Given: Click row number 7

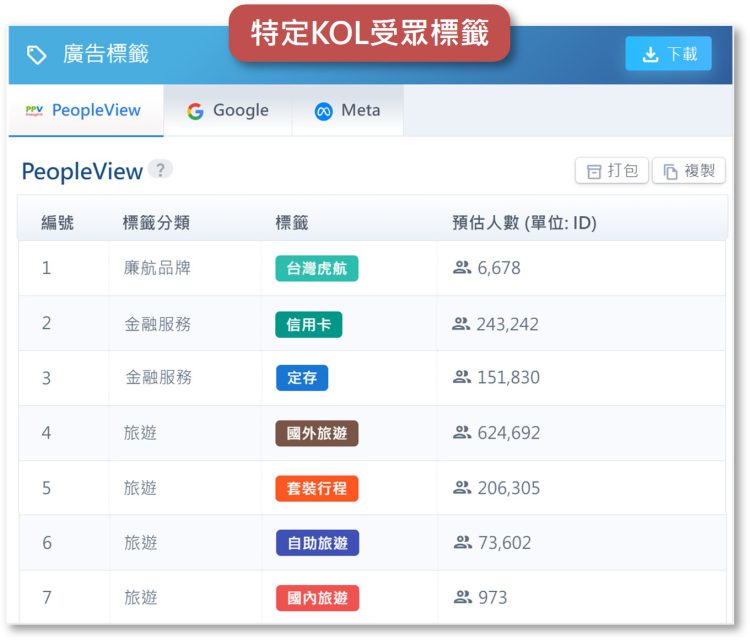Looking at the screenshot, I should [47, 598].
